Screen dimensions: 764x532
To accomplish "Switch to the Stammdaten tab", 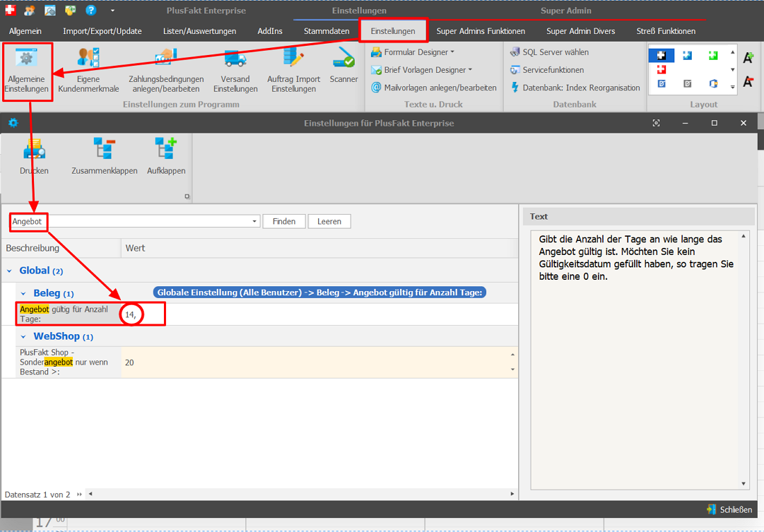I will (326, 31).
